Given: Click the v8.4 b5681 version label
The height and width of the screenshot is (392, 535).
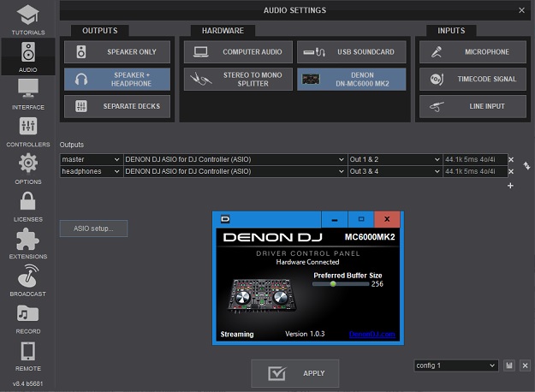Looking at the screenshot, I should [x=28, y=383].
